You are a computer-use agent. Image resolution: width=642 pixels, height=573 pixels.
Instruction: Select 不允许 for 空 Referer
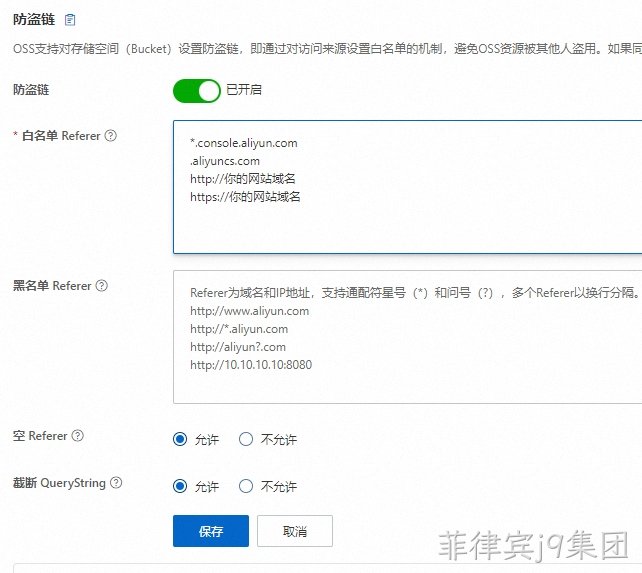tap(246, 439)
